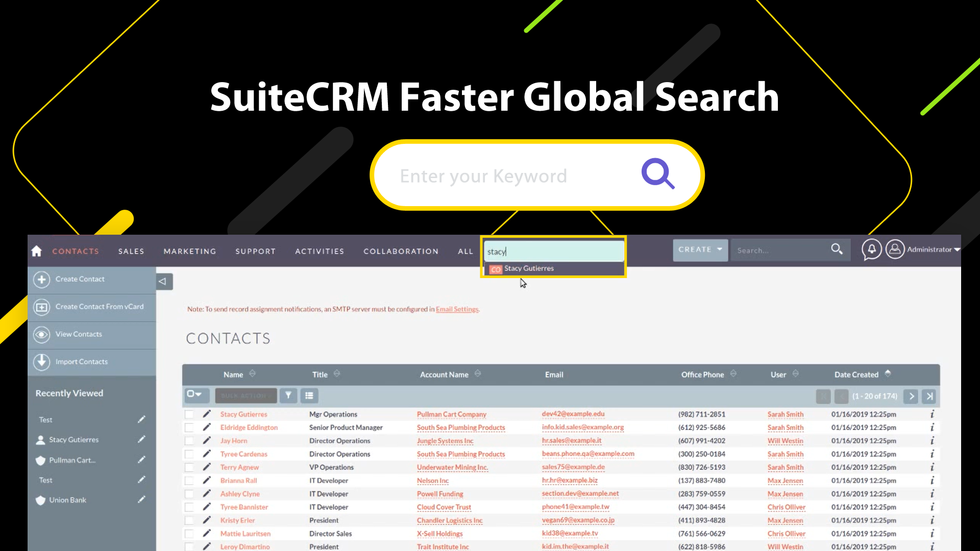Click the user avatar icon
This screenshot has width=980, height=551.
tap(895, 249)
